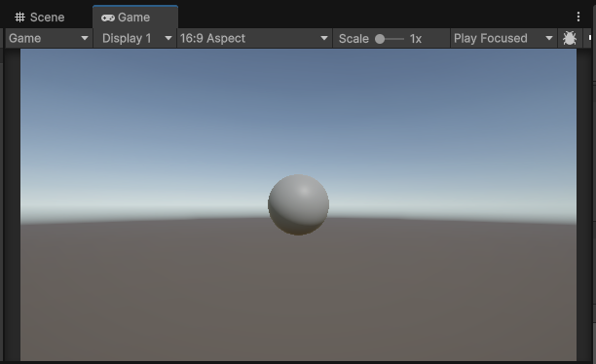Image resolution: width=596 pixels, height=364 pixels.
Task: Expand the Display 1 dropdown
Action: [x=135, y=38]
